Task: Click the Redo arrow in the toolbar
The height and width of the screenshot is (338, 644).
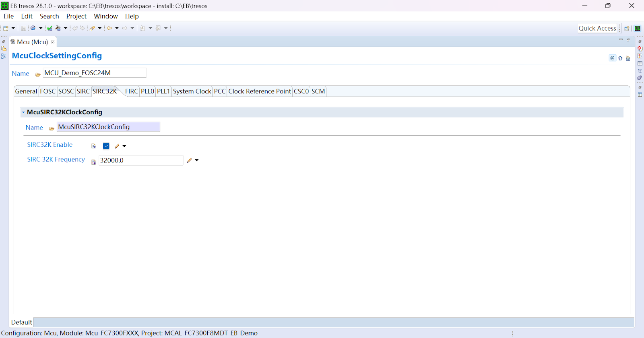Action: point(83,28)
